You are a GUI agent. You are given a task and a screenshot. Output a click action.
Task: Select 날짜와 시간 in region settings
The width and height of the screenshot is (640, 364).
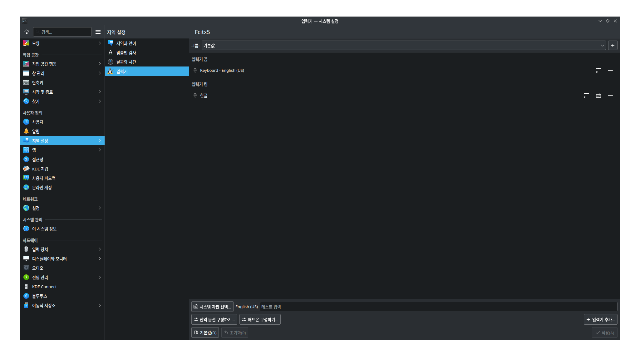[126, 62]
